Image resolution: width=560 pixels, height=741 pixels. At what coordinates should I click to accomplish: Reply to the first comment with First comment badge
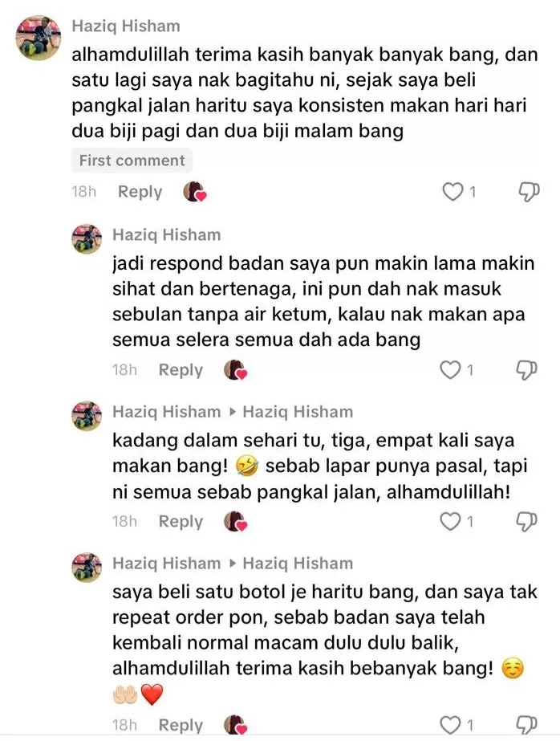pos(140,192)
